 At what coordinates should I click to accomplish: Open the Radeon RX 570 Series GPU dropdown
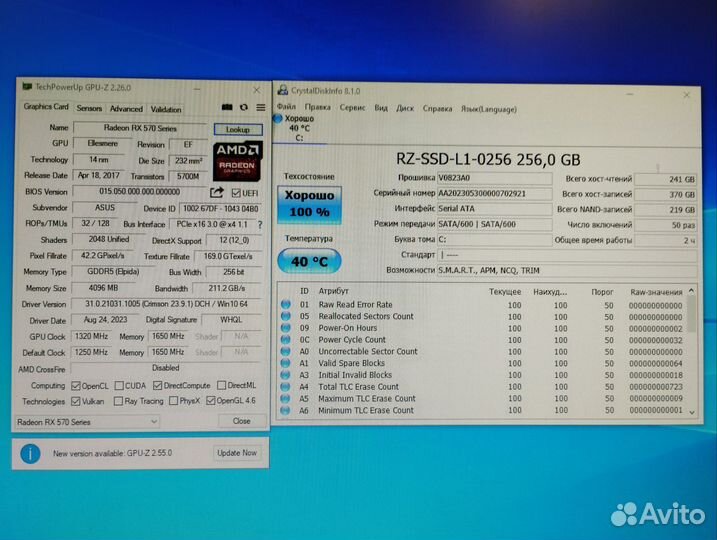(x=87, y=422)
